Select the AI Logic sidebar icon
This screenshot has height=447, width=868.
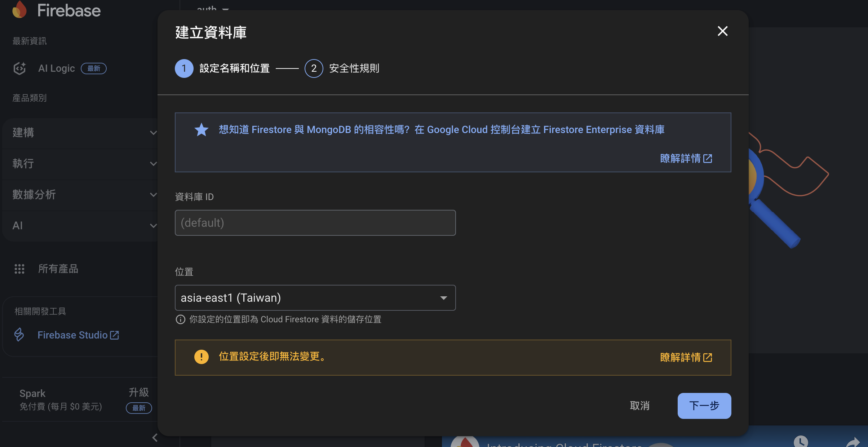[x=19, y=68]
